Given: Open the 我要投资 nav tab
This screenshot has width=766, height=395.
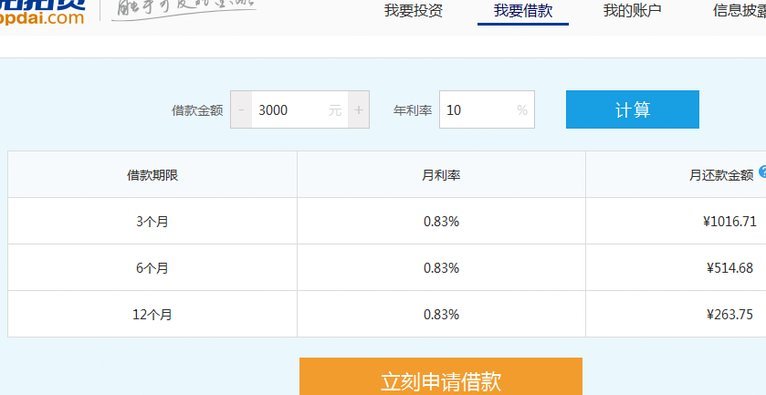Looking at the screenshot, I should coord(413,11).
